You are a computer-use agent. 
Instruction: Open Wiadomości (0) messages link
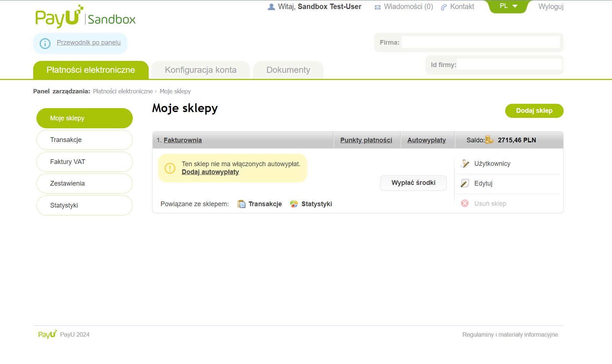[408, 6]
